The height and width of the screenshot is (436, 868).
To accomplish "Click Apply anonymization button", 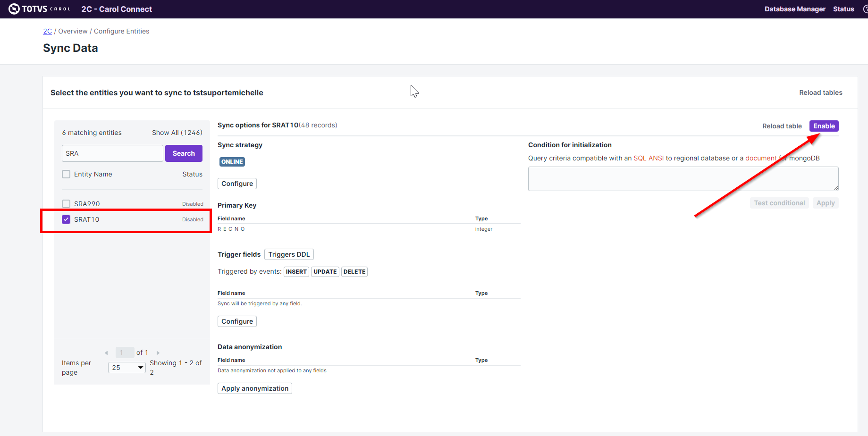I will (x=254, y=388).
